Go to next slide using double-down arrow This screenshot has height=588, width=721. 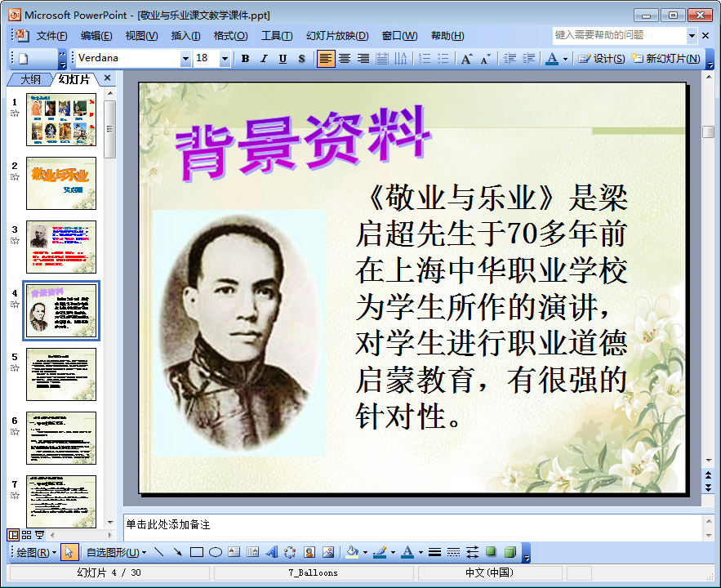pos(708,487)
